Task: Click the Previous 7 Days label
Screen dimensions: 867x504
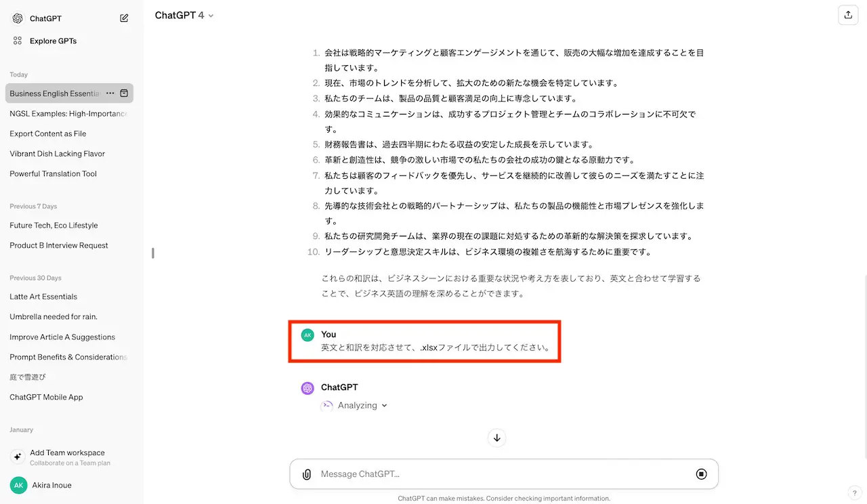Action: click(x=33, y=206)
